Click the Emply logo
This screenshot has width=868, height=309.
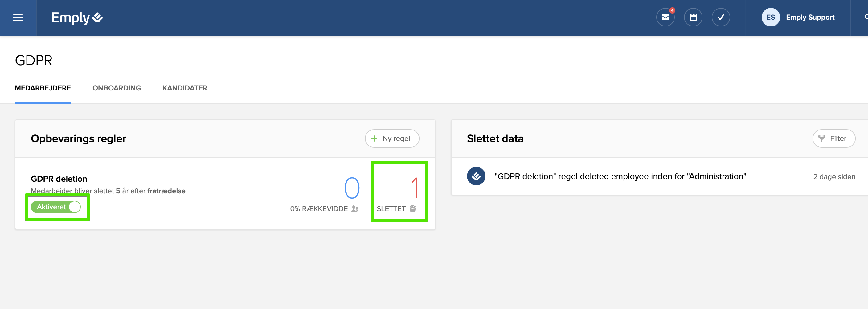click(77, 18)
